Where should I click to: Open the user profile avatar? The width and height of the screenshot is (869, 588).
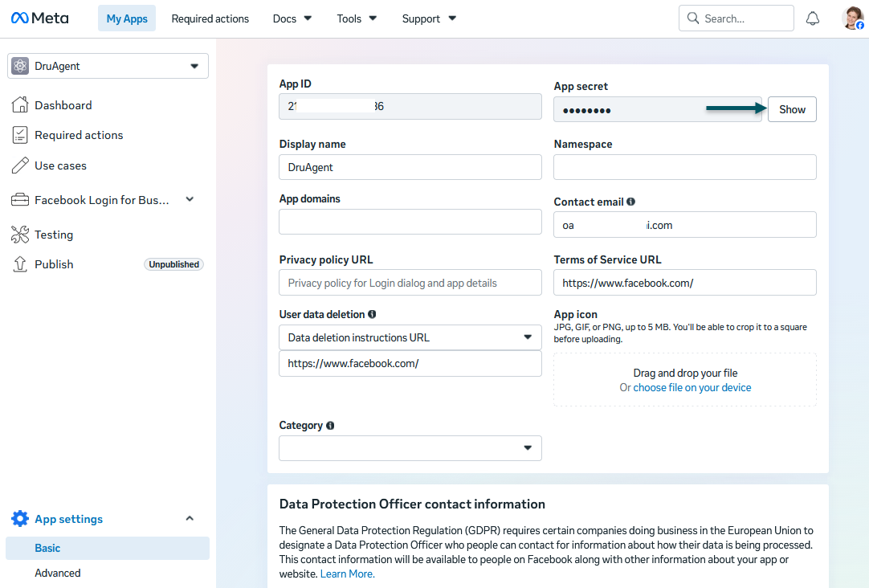(x=852, y=18)
